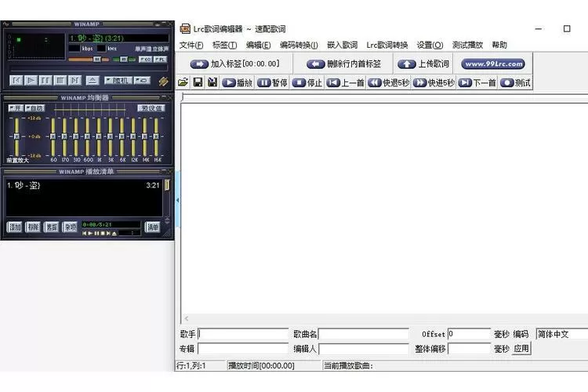Viewport: 588px width, 392px height.
Task: Open the 设置(O) menu
Action: 430,45
